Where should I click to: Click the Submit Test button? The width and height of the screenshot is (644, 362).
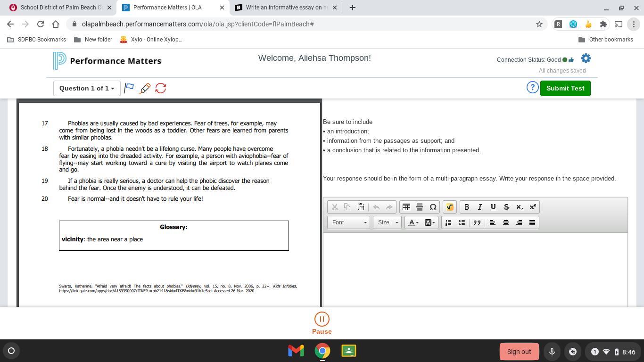(565, 88)
